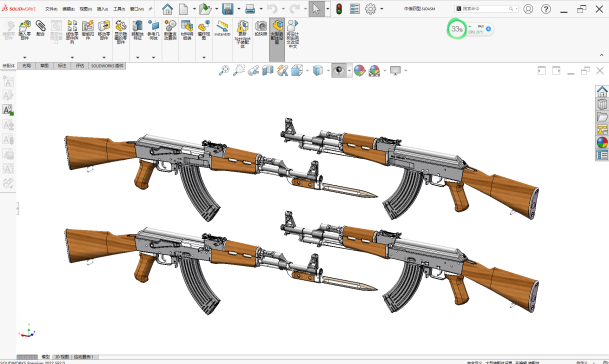Open Edit Appearance color ball

359,70
